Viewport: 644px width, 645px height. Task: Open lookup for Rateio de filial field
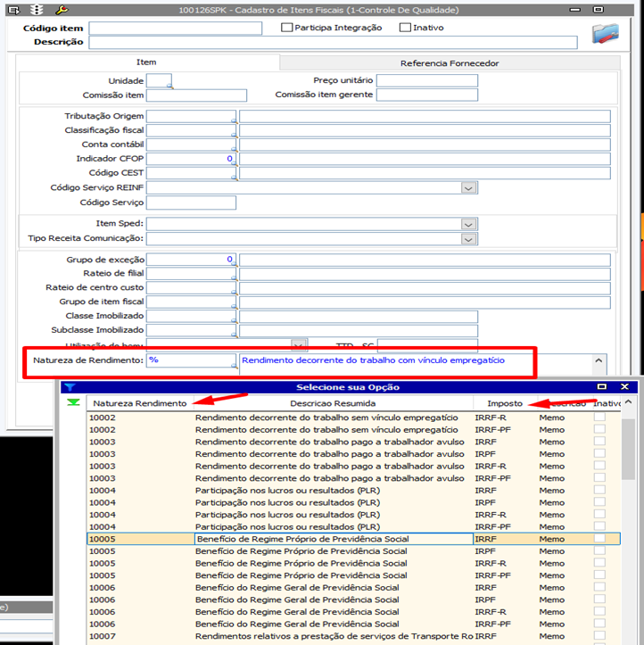tap(234, 277)
